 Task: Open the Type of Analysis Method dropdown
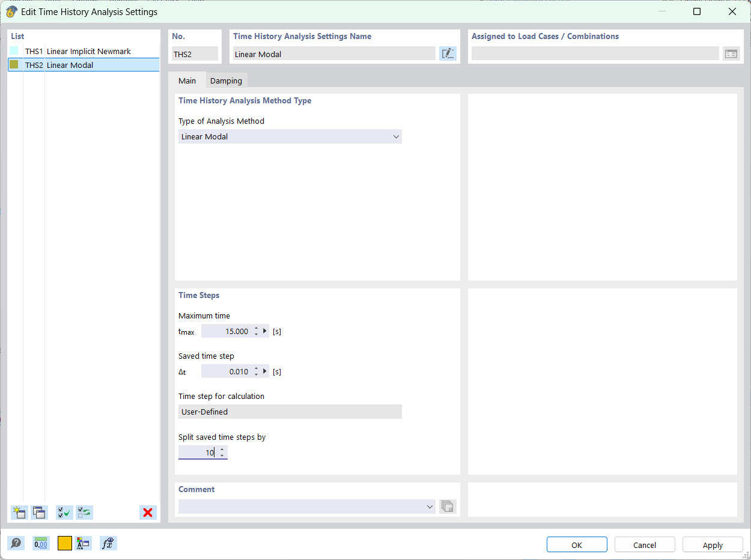(396, 136)
